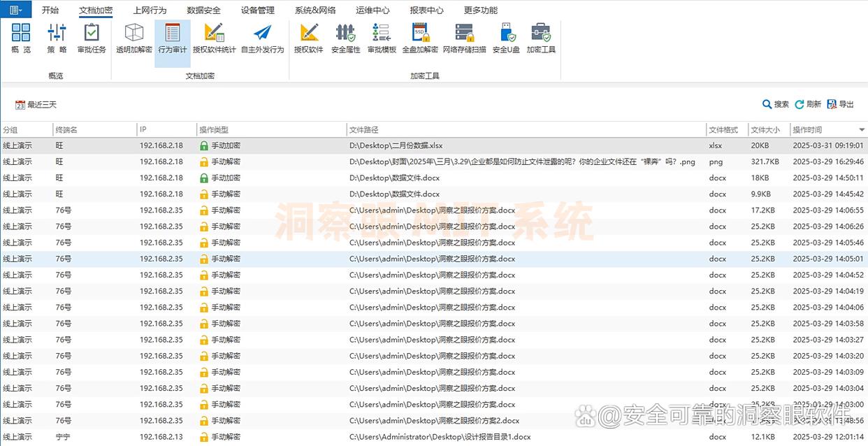Select the 17.2KB file size cell

tap(763, 210)
